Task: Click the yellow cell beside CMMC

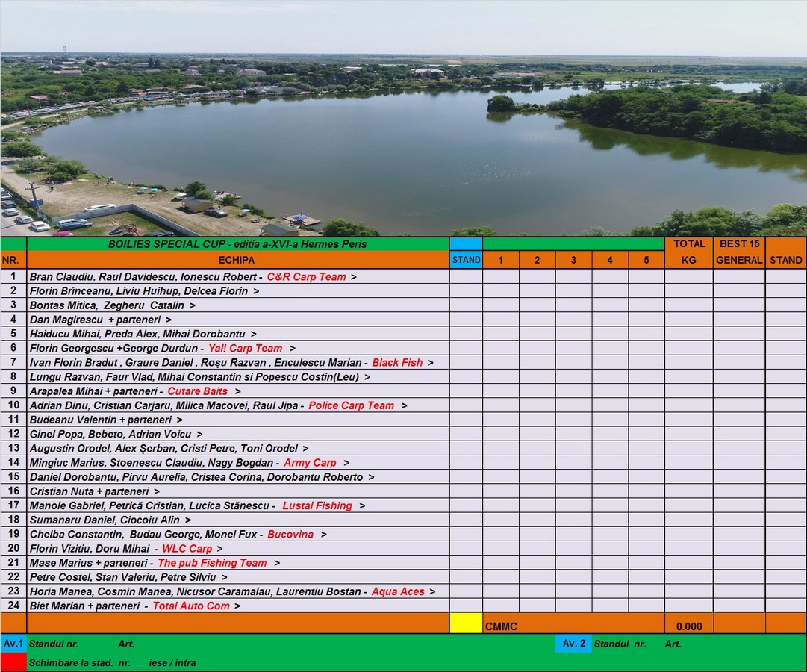Action: click(465, 623)
